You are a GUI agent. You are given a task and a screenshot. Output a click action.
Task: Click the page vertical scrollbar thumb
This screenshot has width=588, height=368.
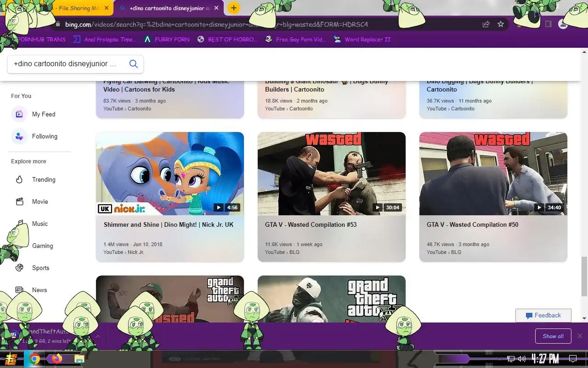click(584, 276)
